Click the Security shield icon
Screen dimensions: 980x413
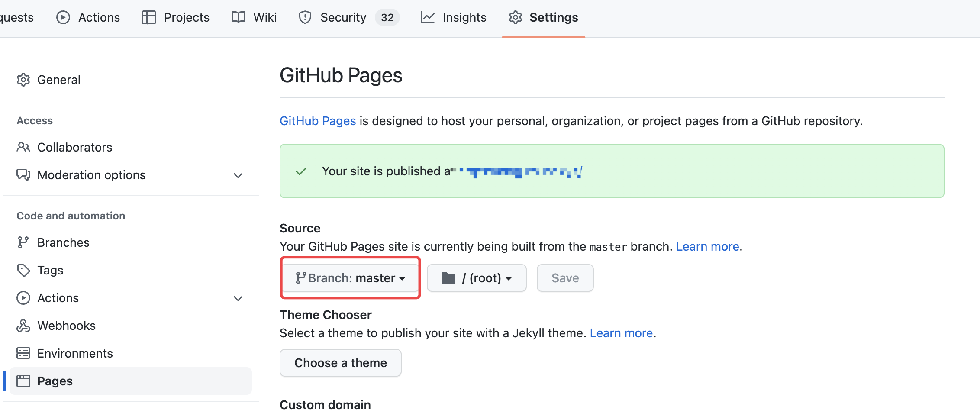click(x=305, y=17)
